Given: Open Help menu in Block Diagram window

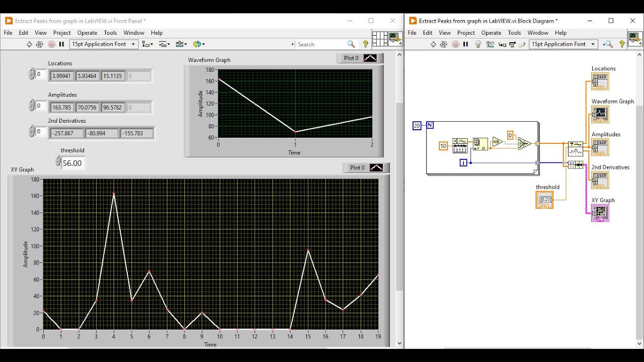Looking at the screenshot, I should pos(560,33).
